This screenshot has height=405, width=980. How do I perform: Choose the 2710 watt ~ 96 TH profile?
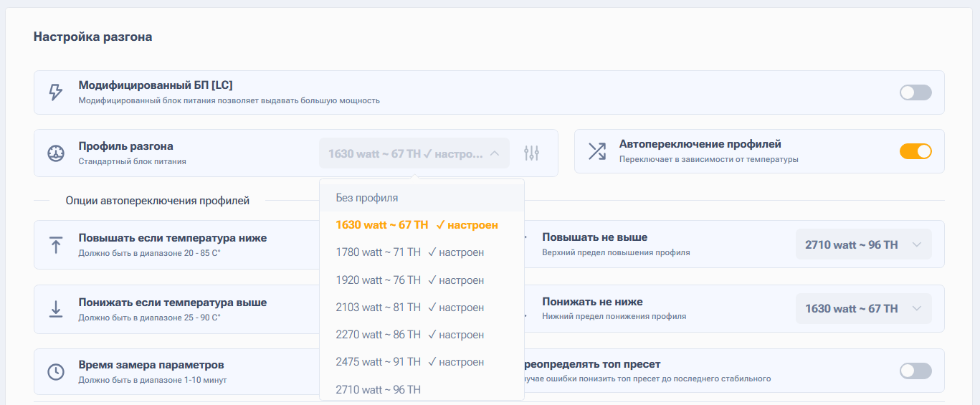pos(379,389)
